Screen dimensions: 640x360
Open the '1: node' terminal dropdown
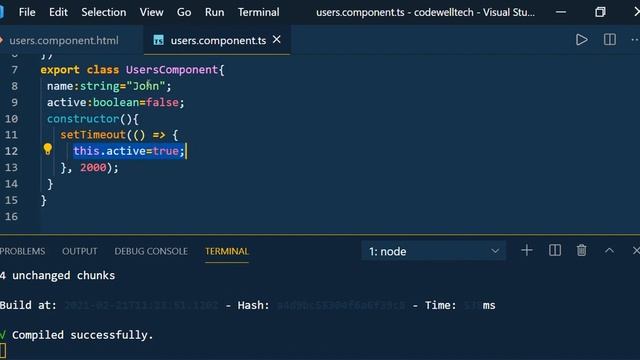[x=433, y=251]
